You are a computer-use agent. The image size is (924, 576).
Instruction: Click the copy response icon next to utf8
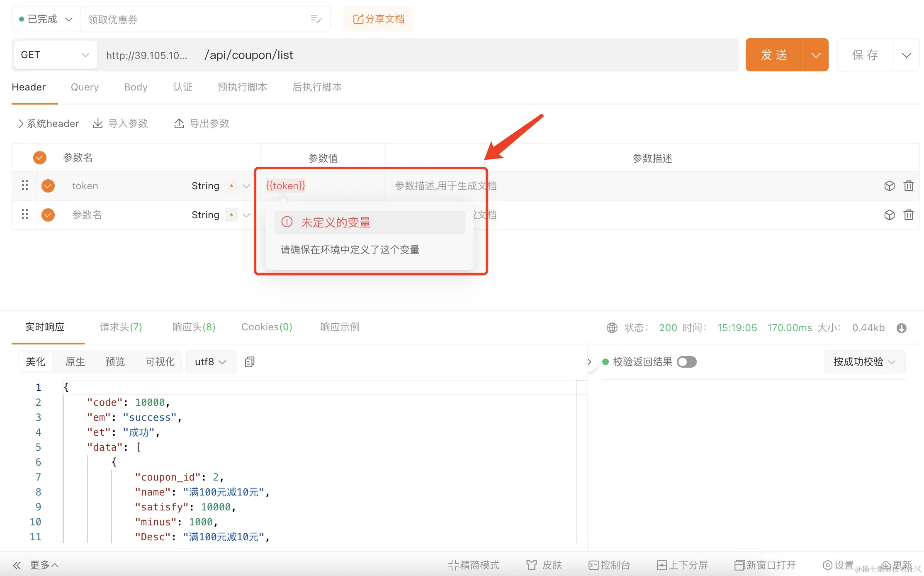250,362
